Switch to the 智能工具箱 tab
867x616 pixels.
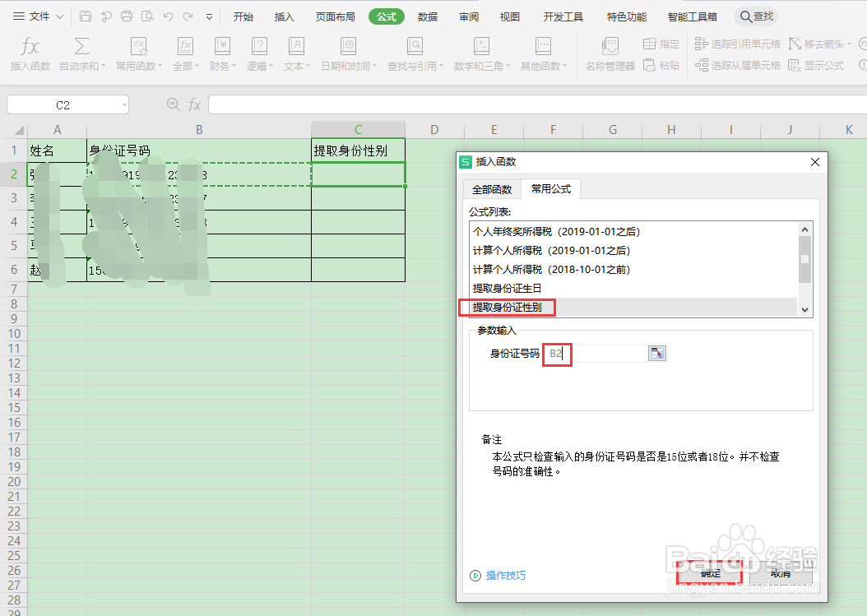693,16
